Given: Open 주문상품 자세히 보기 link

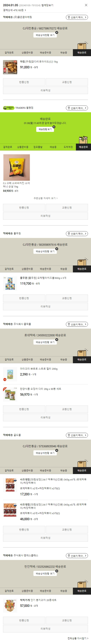Looking at the screenshot, I should click(45, 198).
